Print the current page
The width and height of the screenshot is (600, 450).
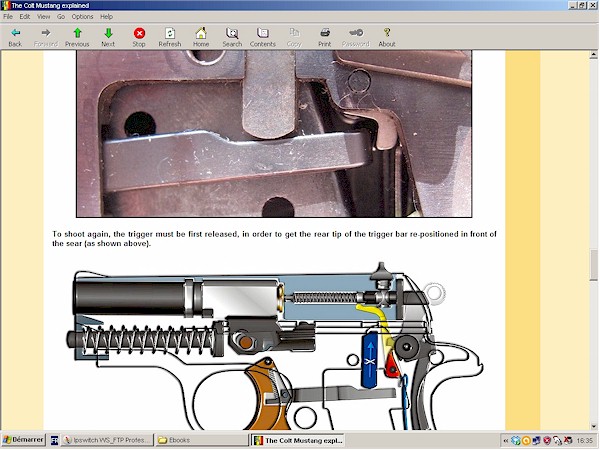325,37
